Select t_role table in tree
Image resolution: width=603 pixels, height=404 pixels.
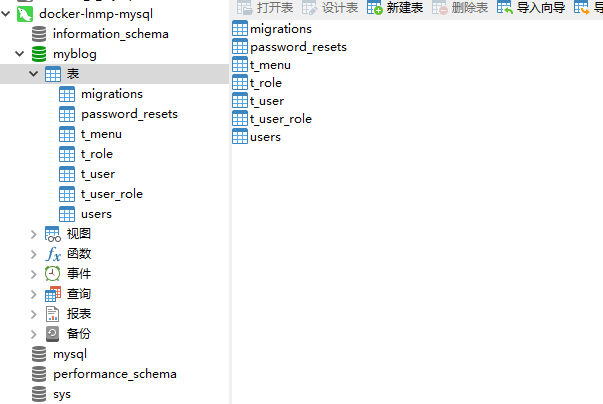97,154
